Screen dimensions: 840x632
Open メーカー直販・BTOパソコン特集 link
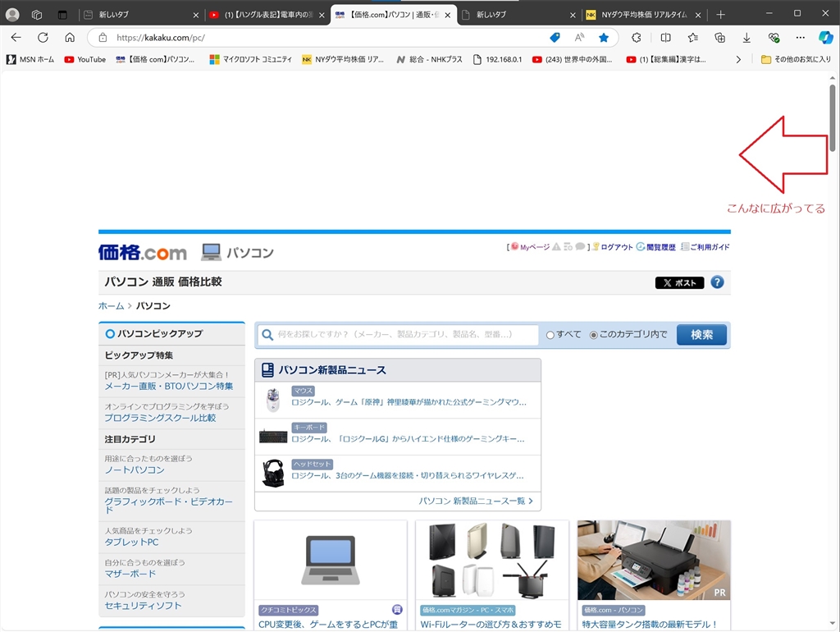169,386
